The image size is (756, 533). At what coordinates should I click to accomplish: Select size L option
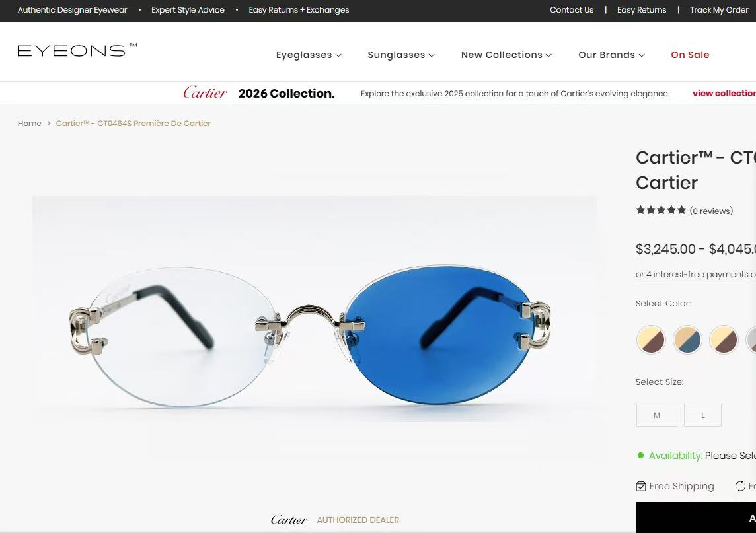703,415
